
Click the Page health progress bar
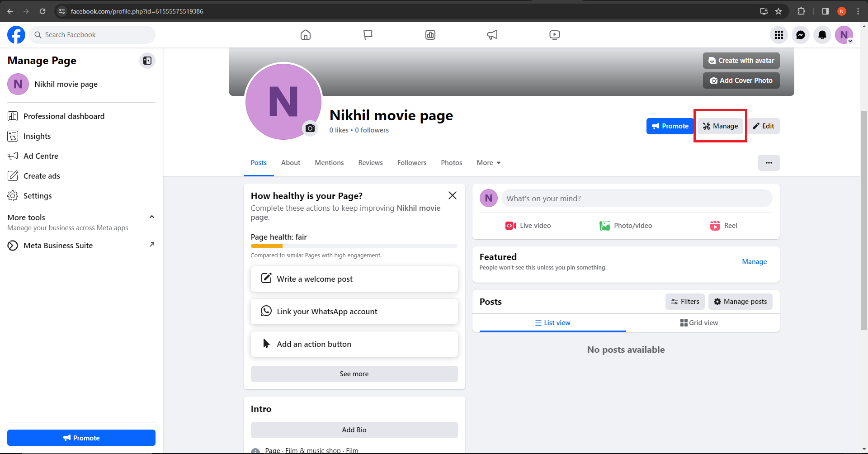(354, 246)
